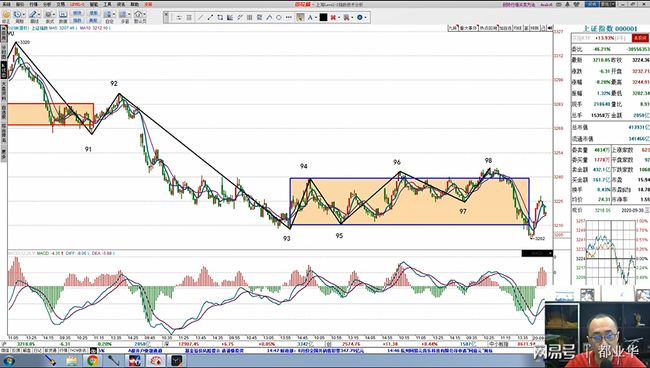Click the blue gear drawing settings icon
Viewport: 650px width, 368px height.
tap(359, 17)
